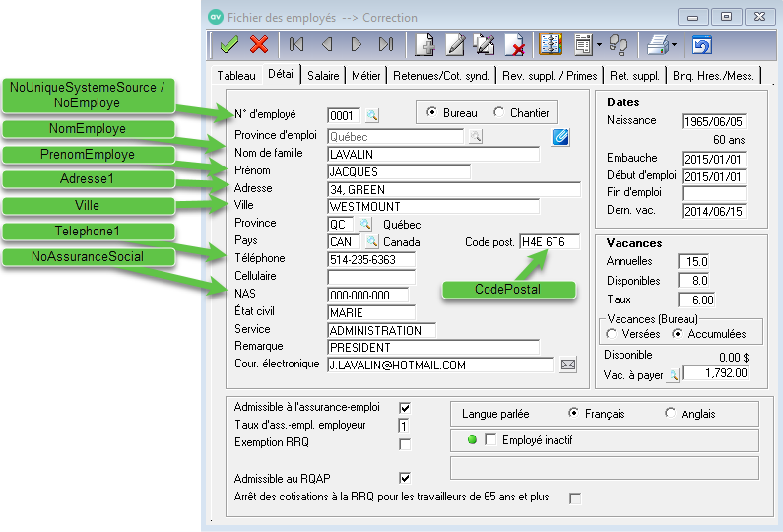Click the footprints icon in toolbar

click(x=618, y=44)
